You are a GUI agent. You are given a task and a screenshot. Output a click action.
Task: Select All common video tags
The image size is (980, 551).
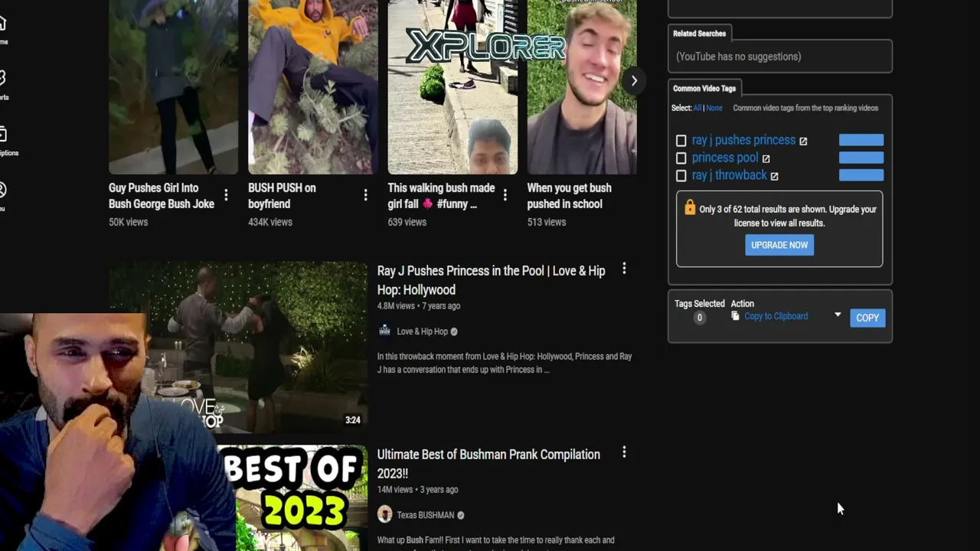tap(697, 108)
